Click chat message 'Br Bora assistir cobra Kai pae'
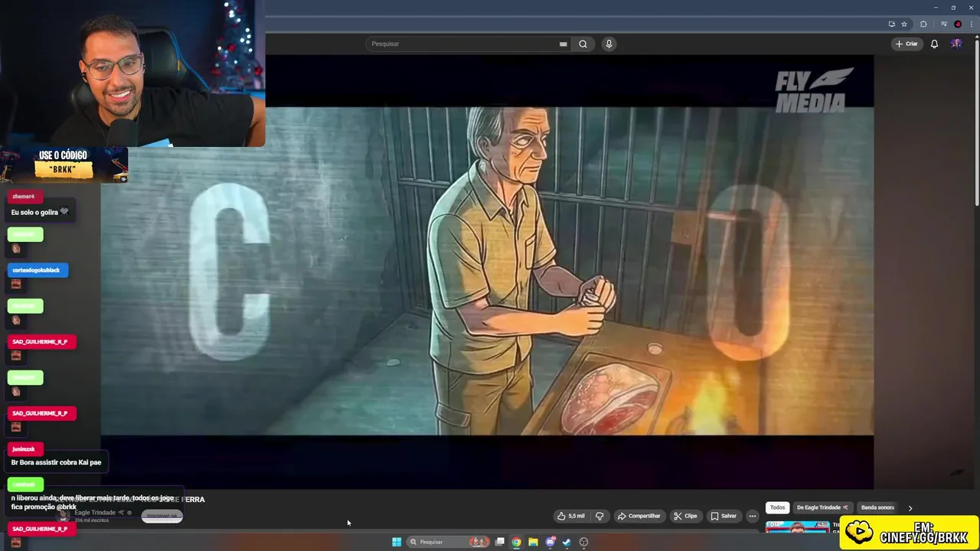Screen dimensions: 980x551 pos(56,462)
